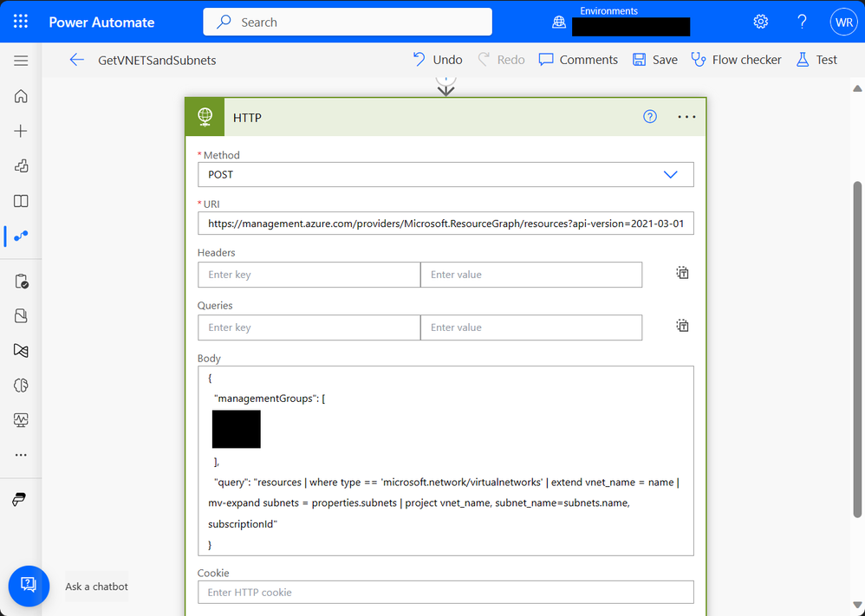Click Queries Enter value field
This screenshot has width=865, height=616.
coord(531,327)
